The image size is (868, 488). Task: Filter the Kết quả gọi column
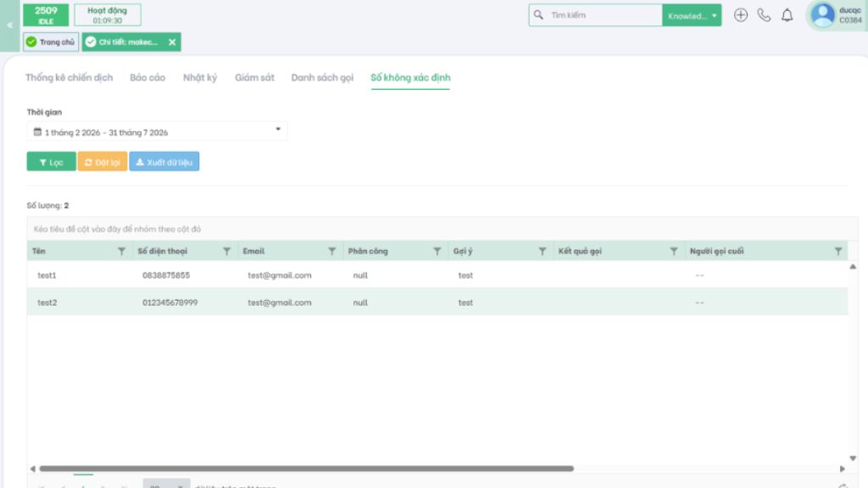click(x=674, y=251)
